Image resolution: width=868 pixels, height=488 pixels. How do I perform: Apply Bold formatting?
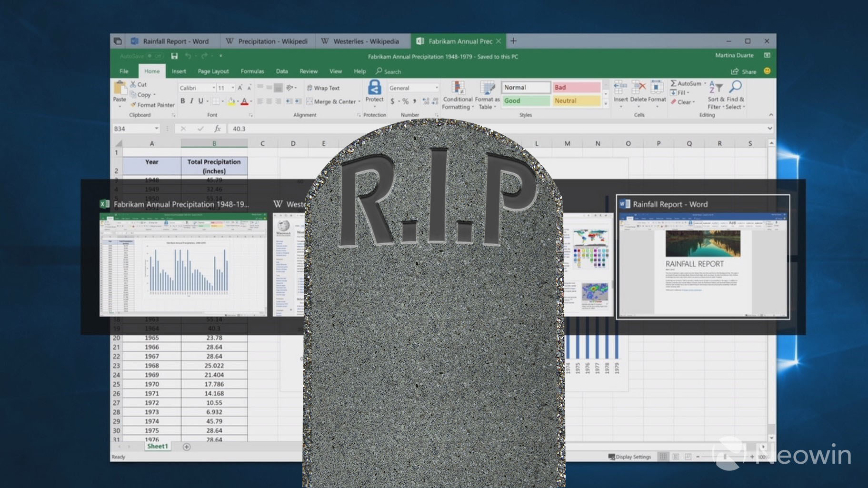coord(182,101)
